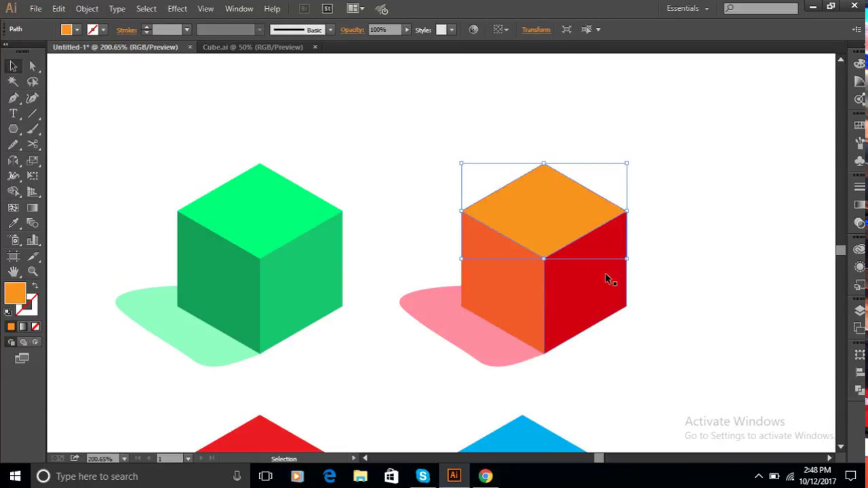The height and width of the screenshot is (488, 868).
Task: Select the Gradient tool in toolbox
Action: pos(33,208)
